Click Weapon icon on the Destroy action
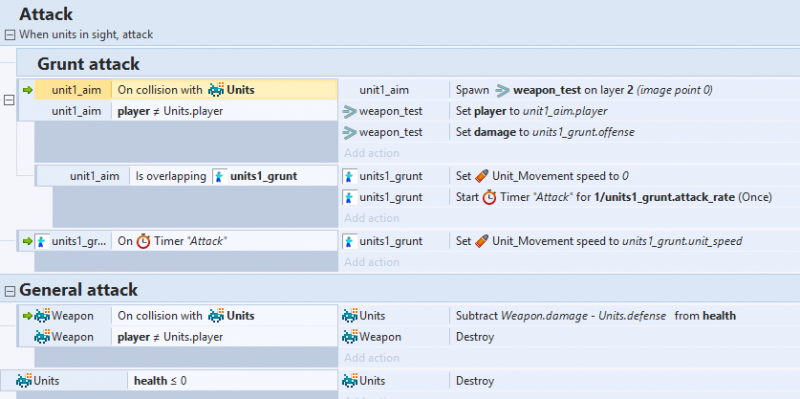Screen dimensions: 800x399 (x=350, y=337)
